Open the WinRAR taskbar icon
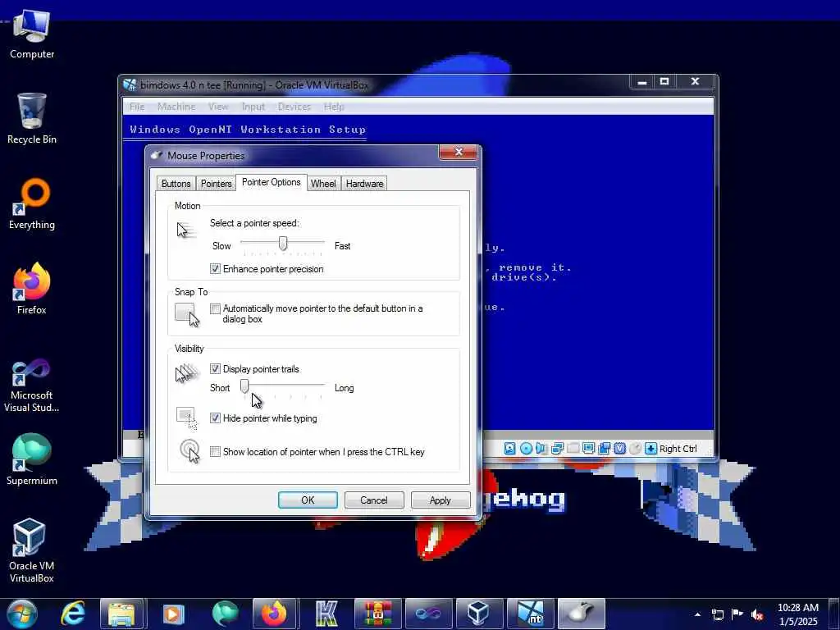The height and width of the screenshot is (630, 840). coord(378,614)
